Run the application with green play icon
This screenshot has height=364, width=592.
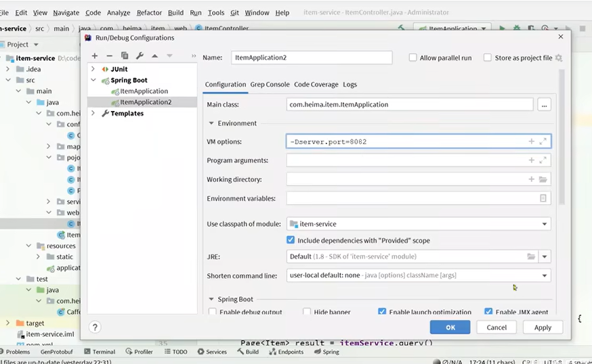point(502,28)
